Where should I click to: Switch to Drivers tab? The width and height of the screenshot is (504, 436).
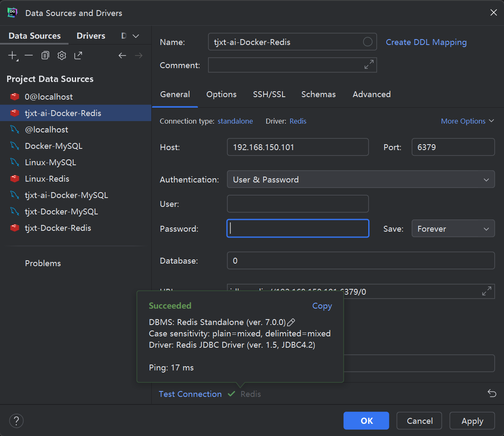pyautogui.click(x=91, y=36)
